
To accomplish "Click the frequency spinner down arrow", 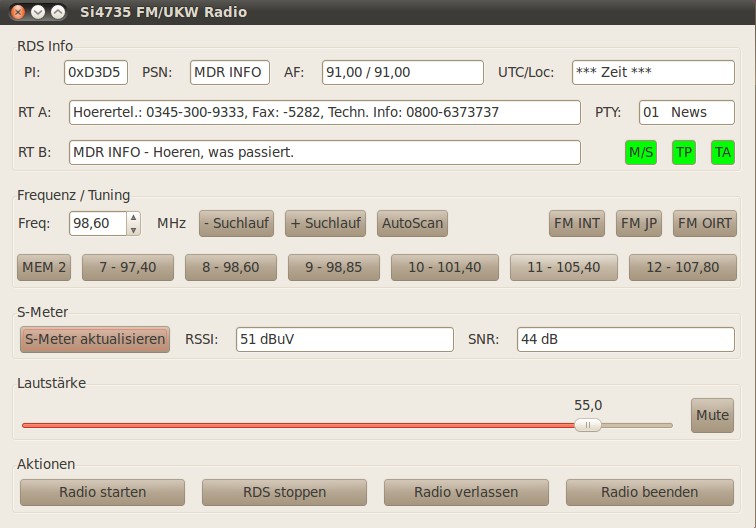I will pos(133,229).
